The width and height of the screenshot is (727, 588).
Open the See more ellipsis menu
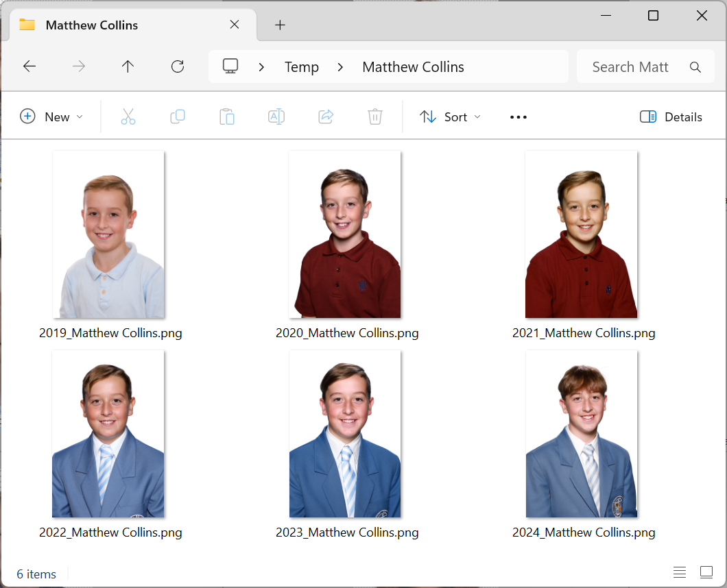(x=518, y=117)
